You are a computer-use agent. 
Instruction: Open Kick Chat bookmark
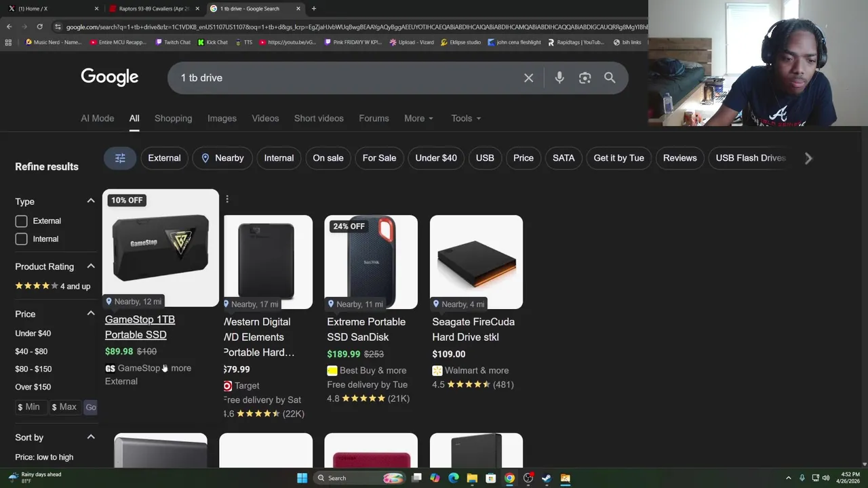pyautogui.click(x=213, y=42)
